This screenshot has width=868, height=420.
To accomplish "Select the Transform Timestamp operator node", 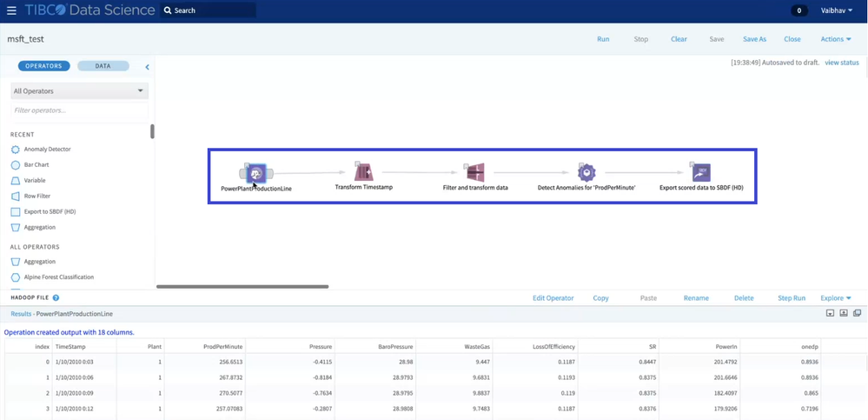I will click(364, 172).
